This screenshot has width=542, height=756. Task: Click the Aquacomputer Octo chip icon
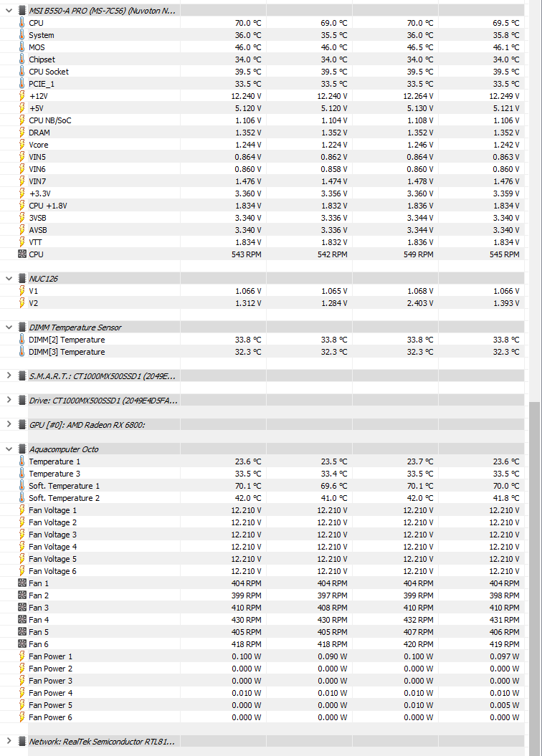pyautogui.click(x=22, y=449)
